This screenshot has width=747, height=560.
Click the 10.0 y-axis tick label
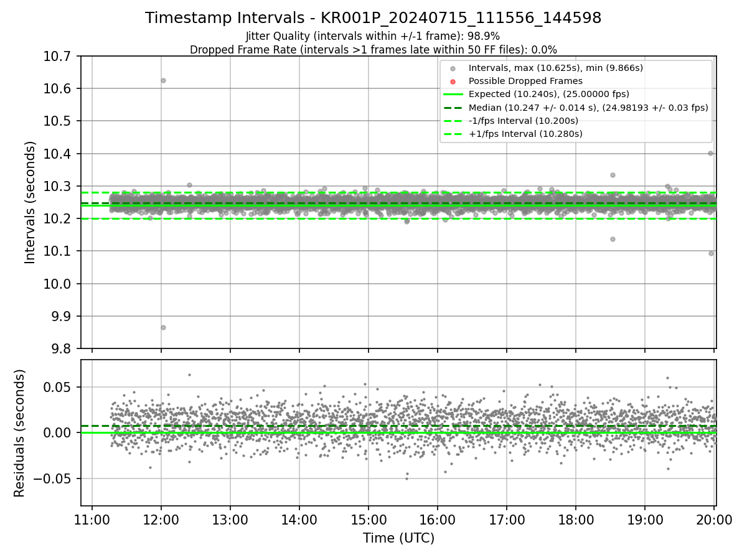click(x=58, y=284)
